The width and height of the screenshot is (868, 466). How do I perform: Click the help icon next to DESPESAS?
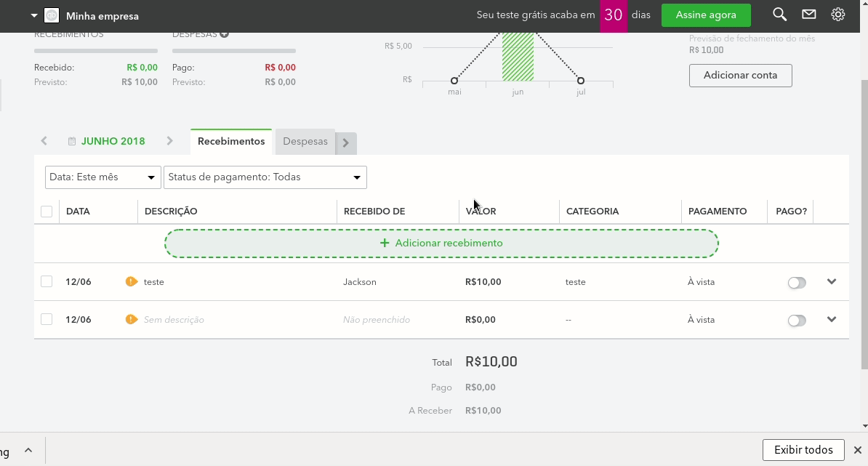coord(225,32)
